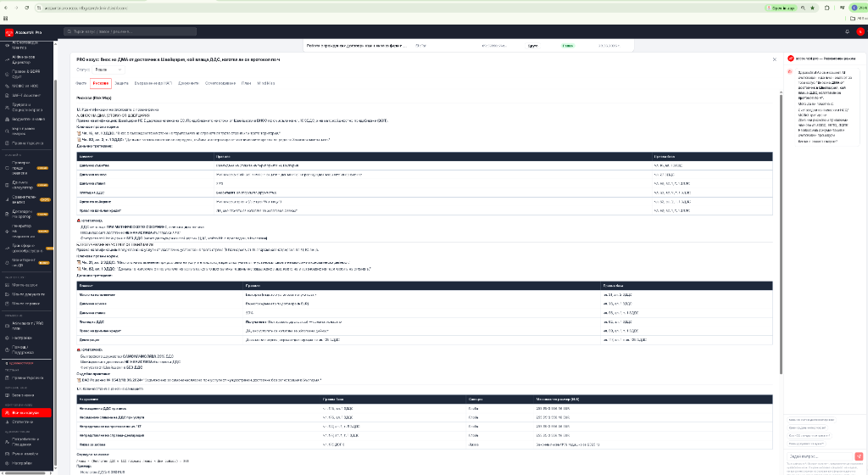This screenshot has width=868, height=475.
Task: Open the Защита tab
Action: click(x=121, y=83)
